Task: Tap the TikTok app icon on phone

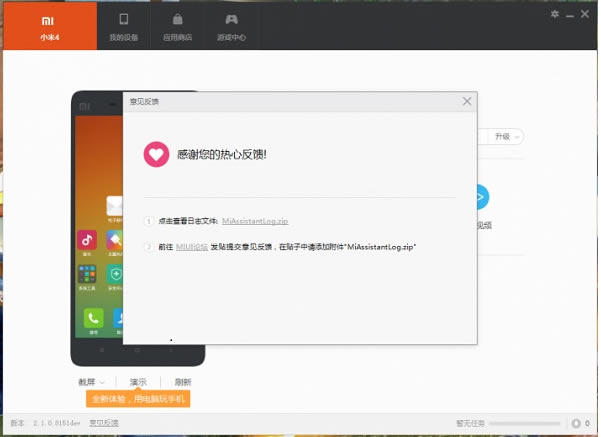Action: pos(87,239)
